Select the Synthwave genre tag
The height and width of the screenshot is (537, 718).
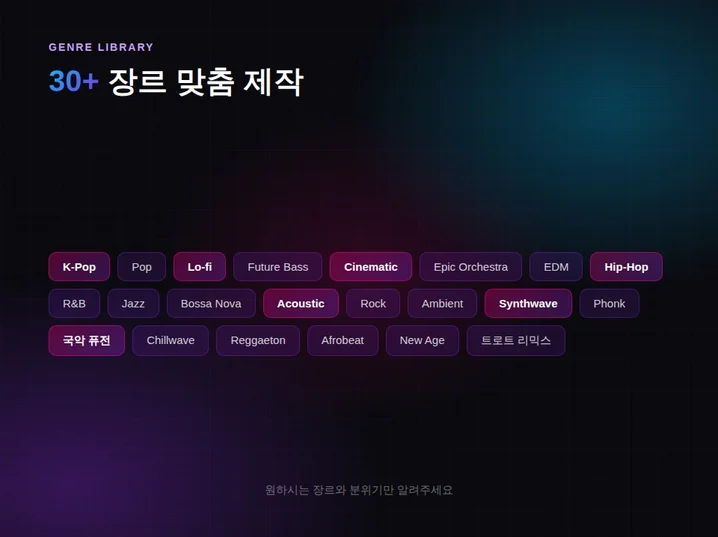click(528, 304)
